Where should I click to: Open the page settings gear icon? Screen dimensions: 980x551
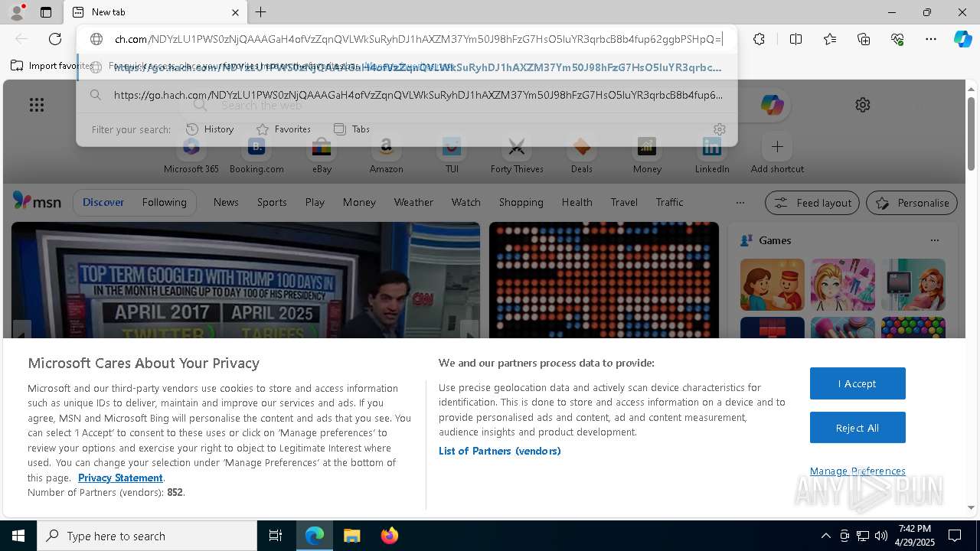pos(863,105)
